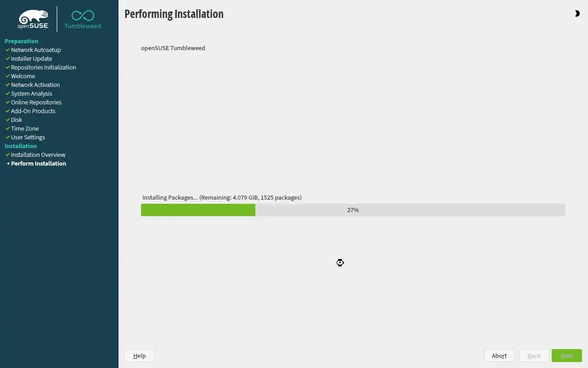Image resolution: width=588 pixels, height=368 pixels.
Task: Abort the installation
Action: coord(499,356)
